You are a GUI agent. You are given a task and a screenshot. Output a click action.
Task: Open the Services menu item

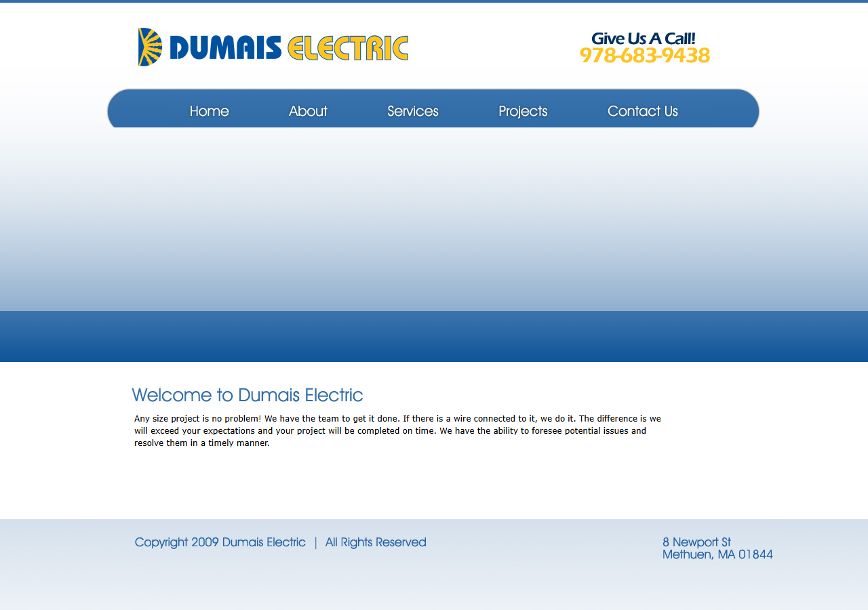tap(413, 111)
